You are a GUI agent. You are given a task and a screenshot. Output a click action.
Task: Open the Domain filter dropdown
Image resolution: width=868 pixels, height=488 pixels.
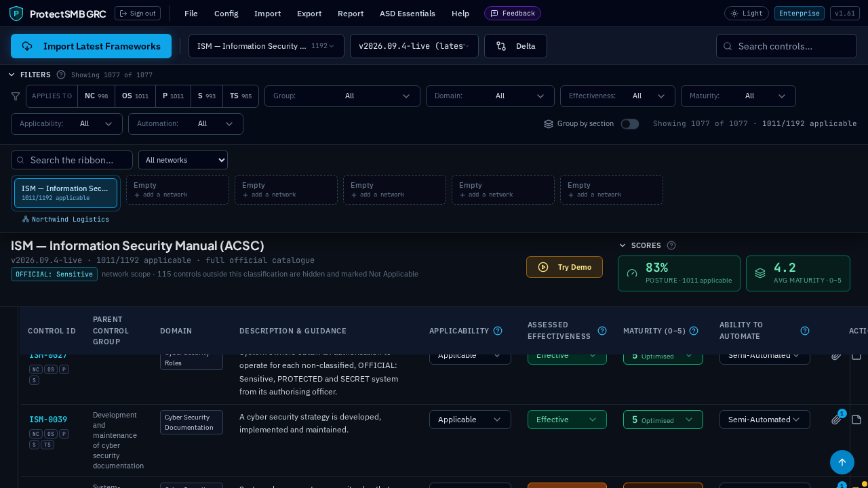point(490,96)
